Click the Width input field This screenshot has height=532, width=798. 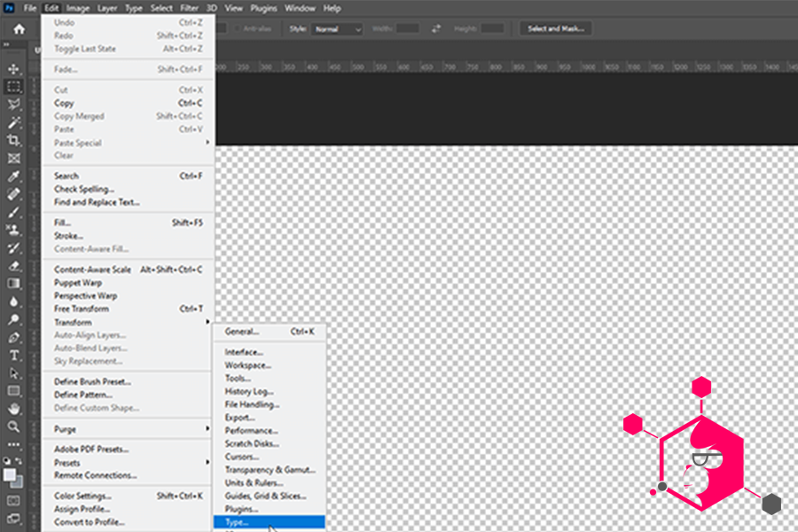click(408, 28)
